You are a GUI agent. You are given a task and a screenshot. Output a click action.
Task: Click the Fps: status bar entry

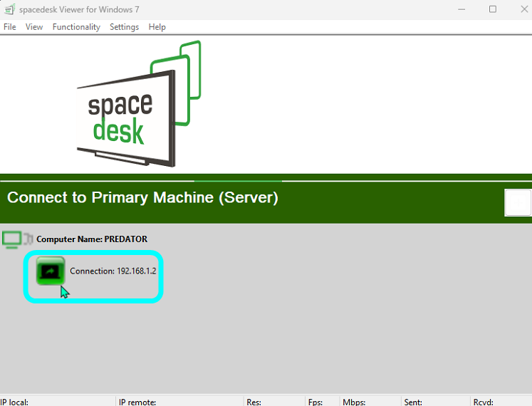click(323, 402)
